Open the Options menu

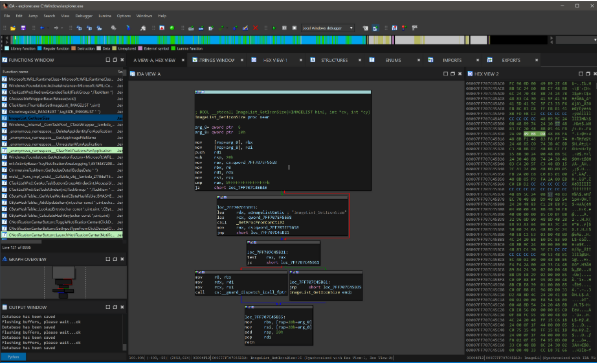124,16
